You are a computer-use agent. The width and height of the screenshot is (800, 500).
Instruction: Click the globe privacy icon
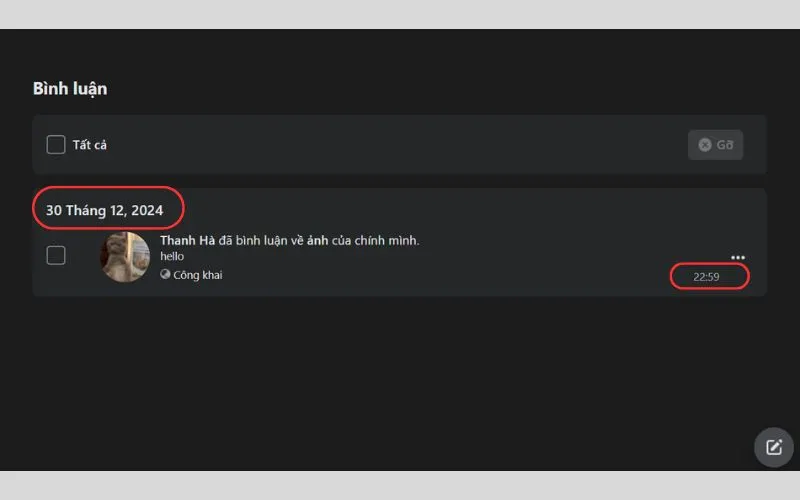[x=165, y=274]
